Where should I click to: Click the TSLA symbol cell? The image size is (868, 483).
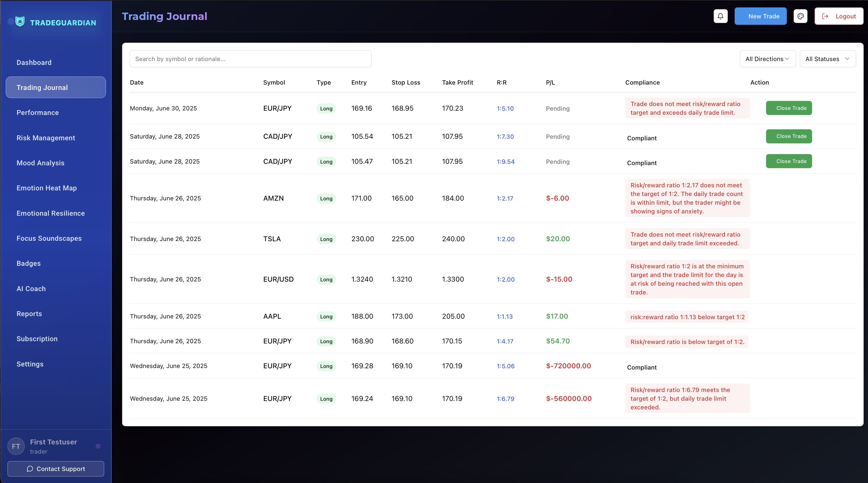[272, 239]
